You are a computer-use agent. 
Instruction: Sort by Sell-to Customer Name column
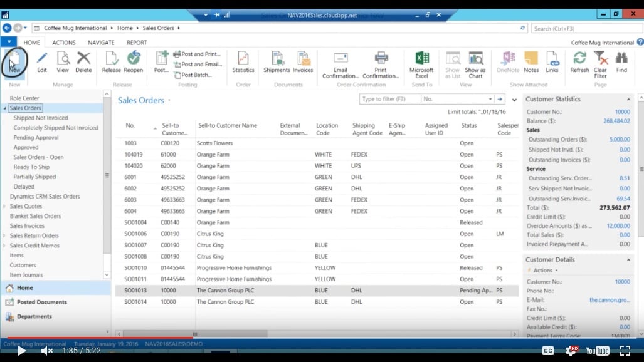(x=228, y=126)
